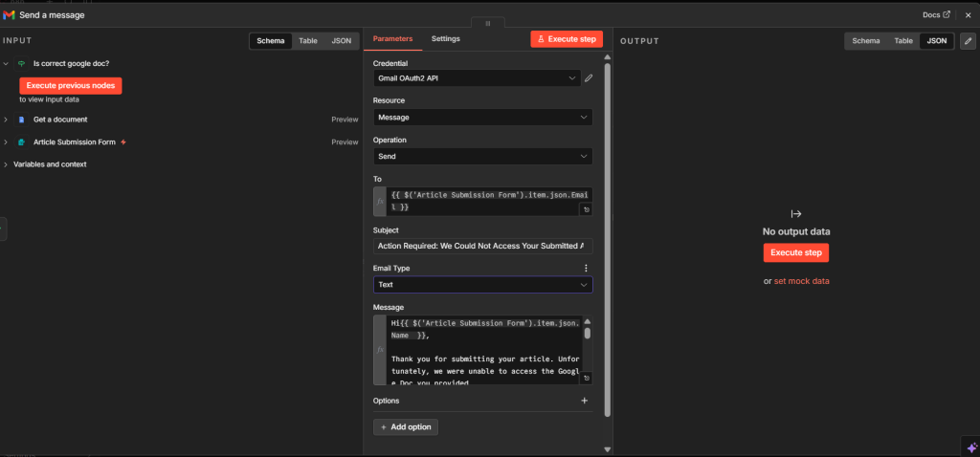Click the OUTPUT panel heading

639,41
